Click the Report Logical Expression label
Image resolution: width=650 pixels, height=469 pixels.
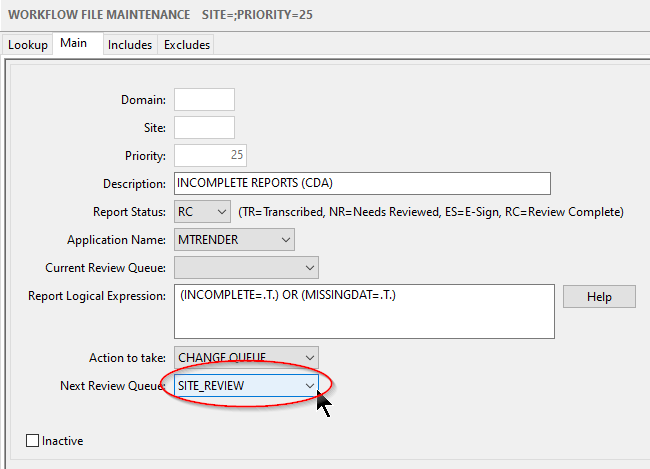pos(96,296)
